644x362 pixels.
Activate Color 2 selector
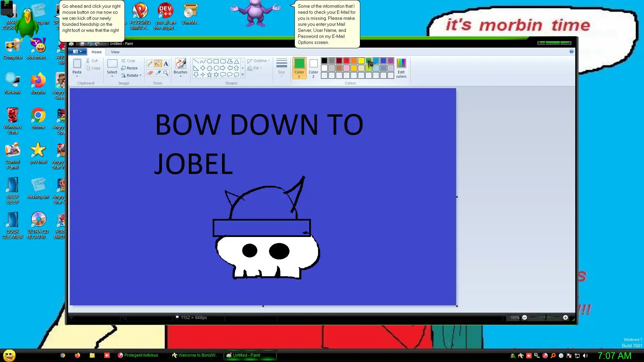(313, 68)
